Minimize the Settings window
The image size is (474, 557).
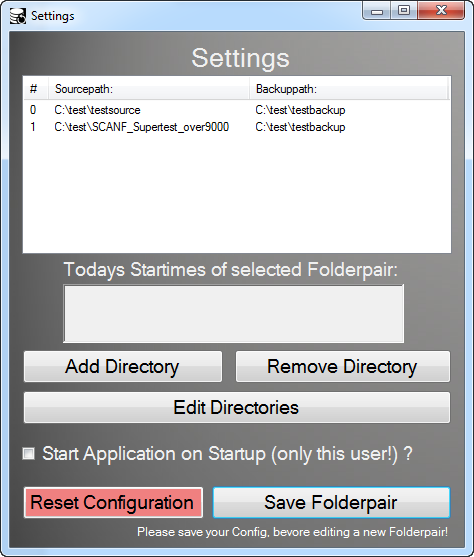377,11
